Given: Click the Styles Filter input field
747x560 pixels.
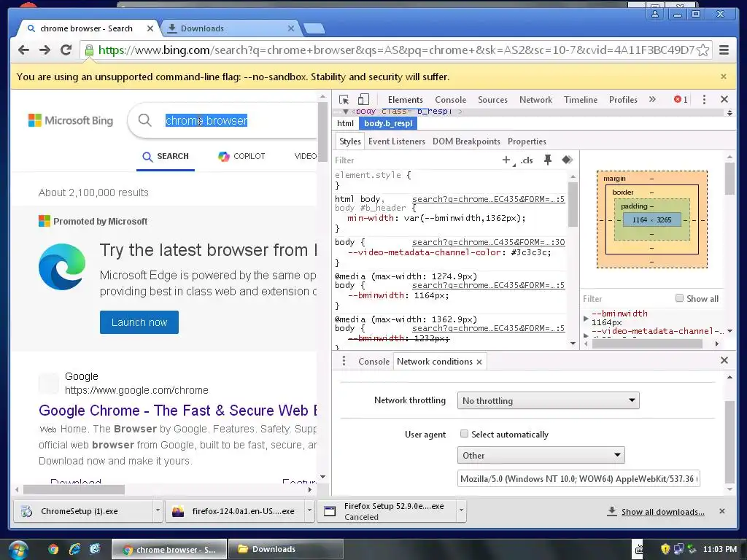Looking at the screenshot, I should click(x=414, y=160).
